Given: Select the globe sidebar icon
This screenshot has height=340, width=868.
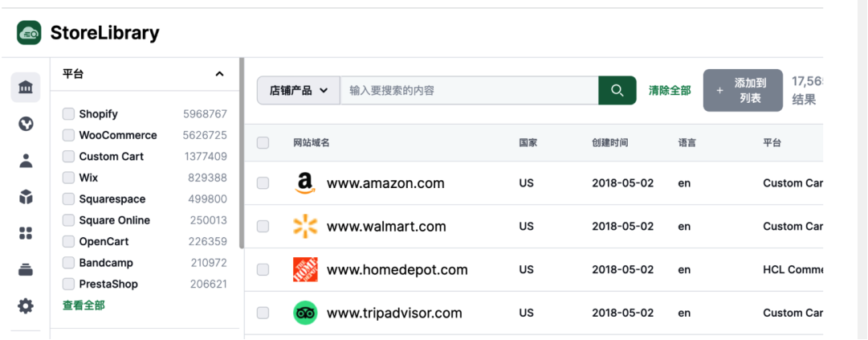Looking at the screenshot, I should [x=26, y=124].
